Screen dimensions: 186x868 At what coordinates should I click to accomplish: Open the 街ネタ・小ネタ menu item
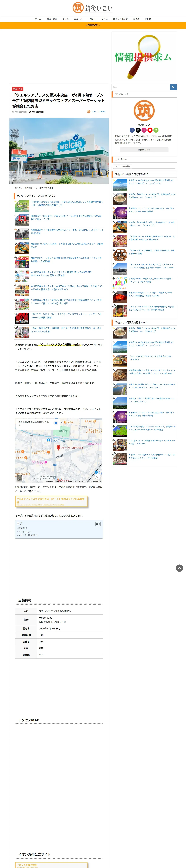click(121, 19)
